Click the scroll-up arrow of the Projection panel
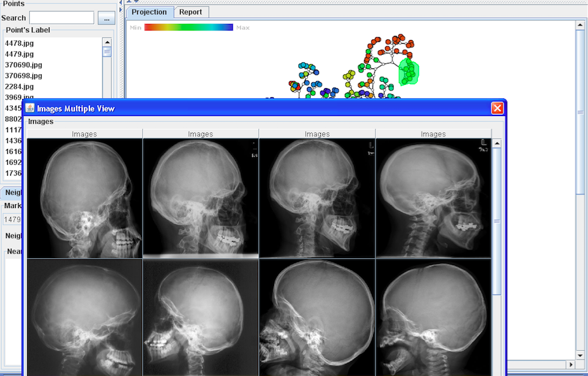The width and height of the screenshot is (588, 376). pos(580,25)
